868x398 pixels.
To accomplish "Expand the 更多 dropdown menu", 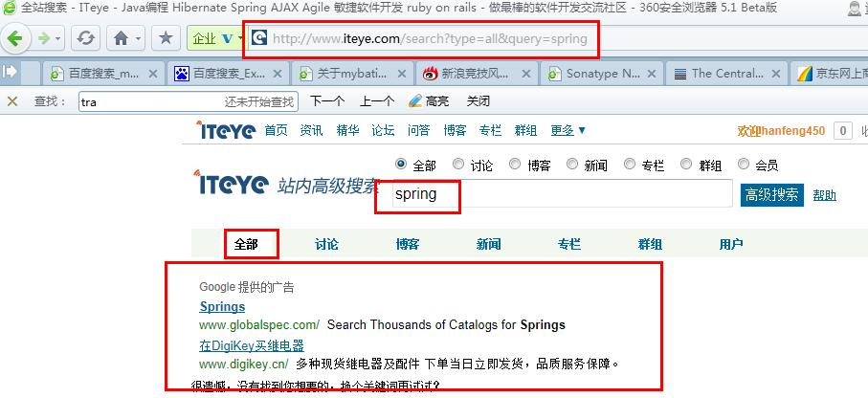I will click(568, 131).
